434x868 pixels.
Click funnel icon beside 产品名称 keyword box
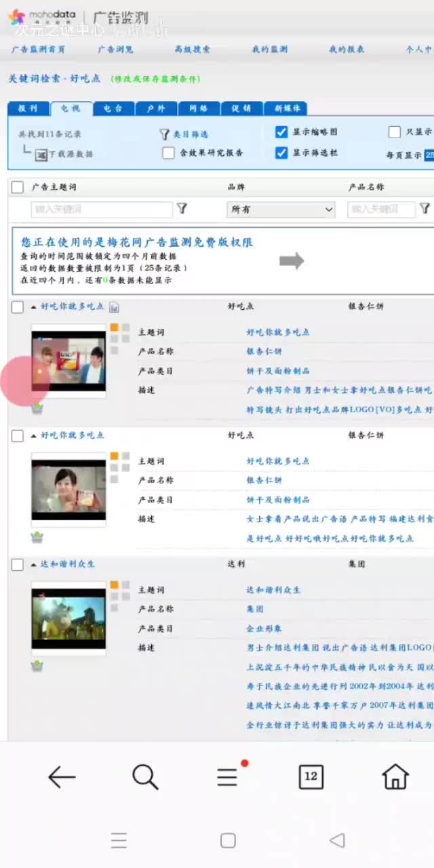point(425,209)
